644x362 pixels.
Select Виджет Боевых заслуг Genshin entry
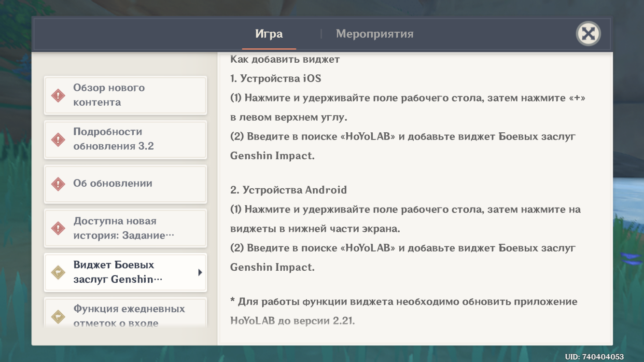click(126, 272)
